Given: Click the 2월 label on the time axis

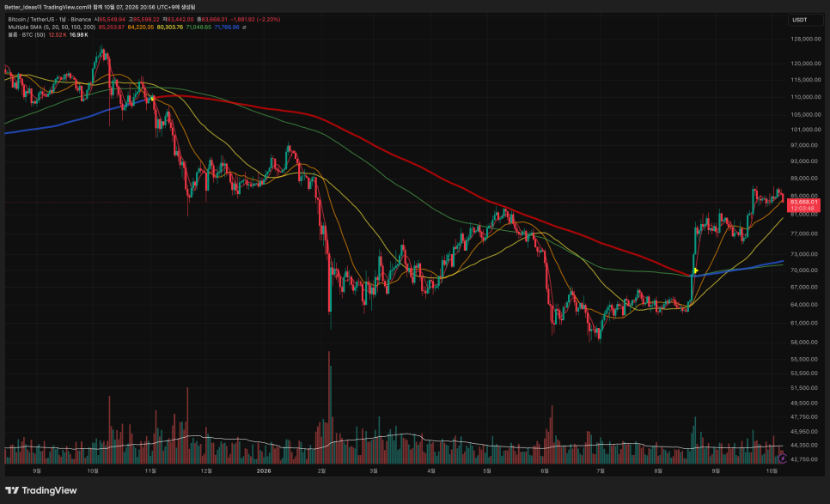Looking at the screenshot, I should pos(321,471).
